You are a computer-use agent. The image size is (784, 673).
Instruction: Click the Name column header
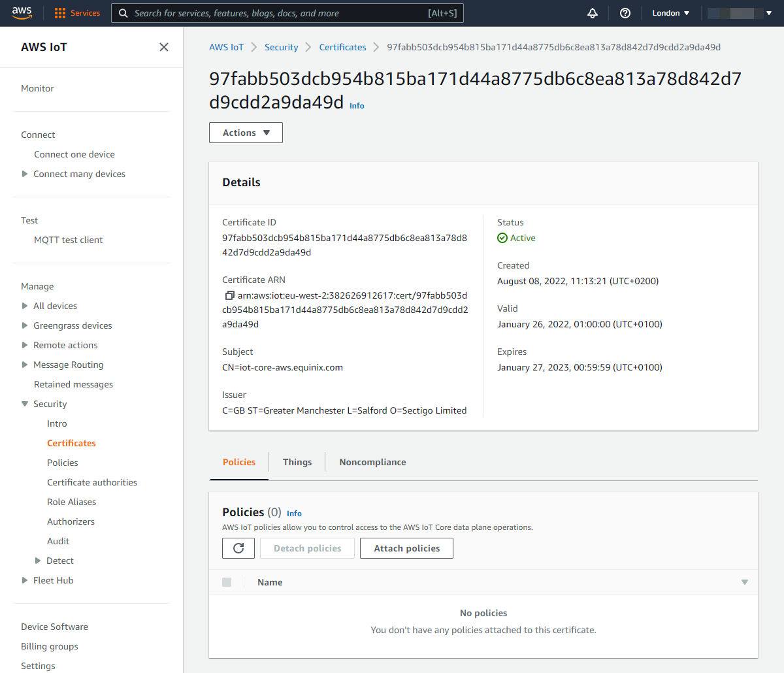[270, 582]
